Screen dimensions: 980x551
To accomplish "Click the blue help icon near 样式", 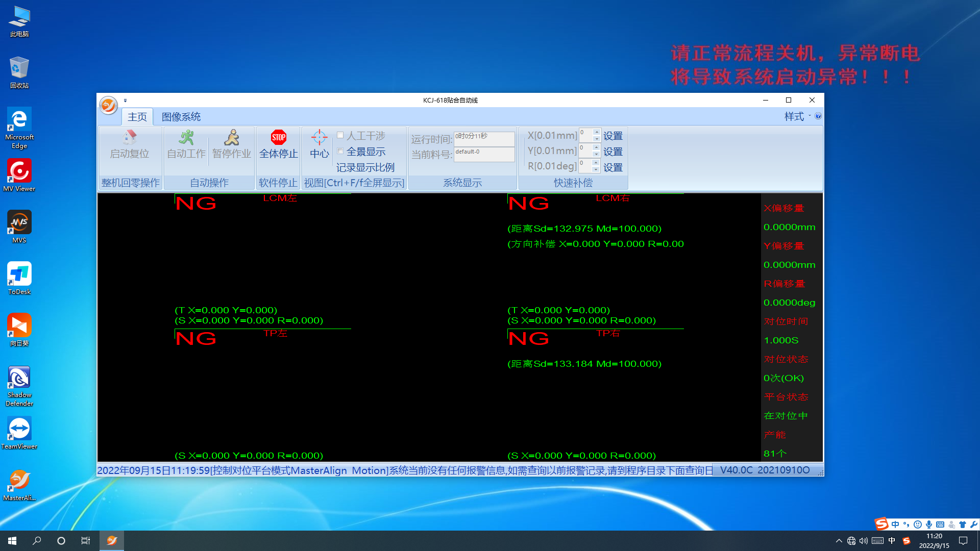I will click(x=818, y=116).
